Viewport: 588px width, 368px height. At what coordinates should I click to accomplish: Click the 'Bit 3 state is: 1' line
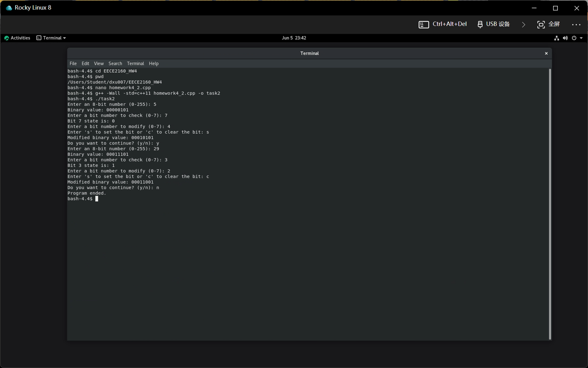click(91, 166)
